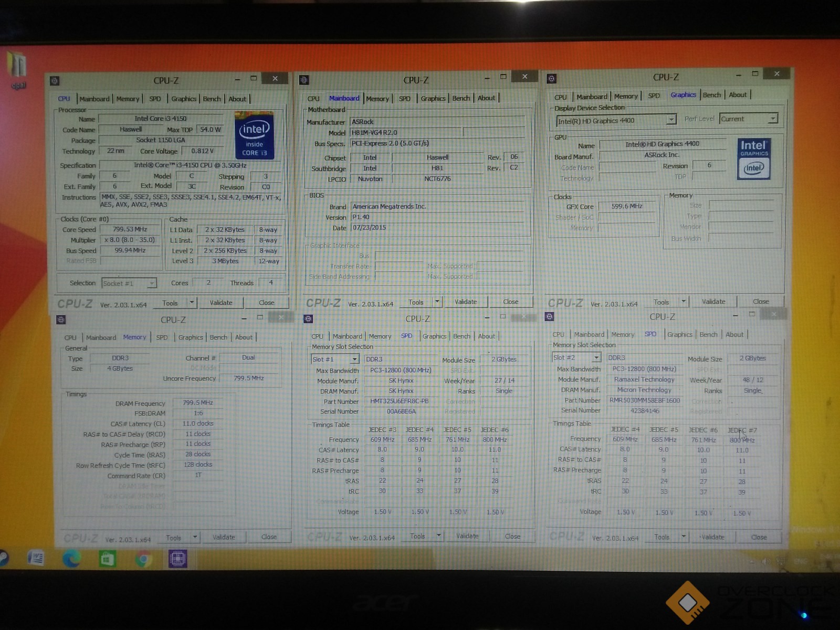The height and width of the screenshot is (630, 840).
Task: Select the Micron Technology DRAM manufacturer field
Action: point(644,390)
